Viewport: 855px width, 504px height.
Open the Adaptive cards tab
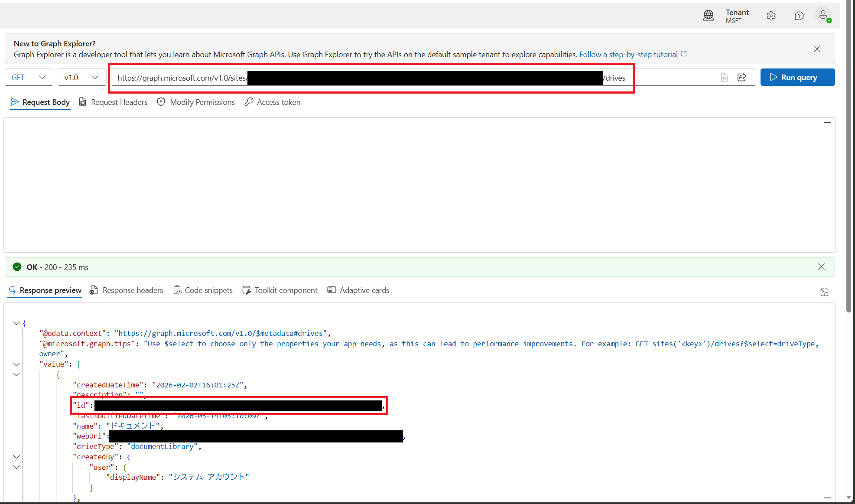point(358,290)
